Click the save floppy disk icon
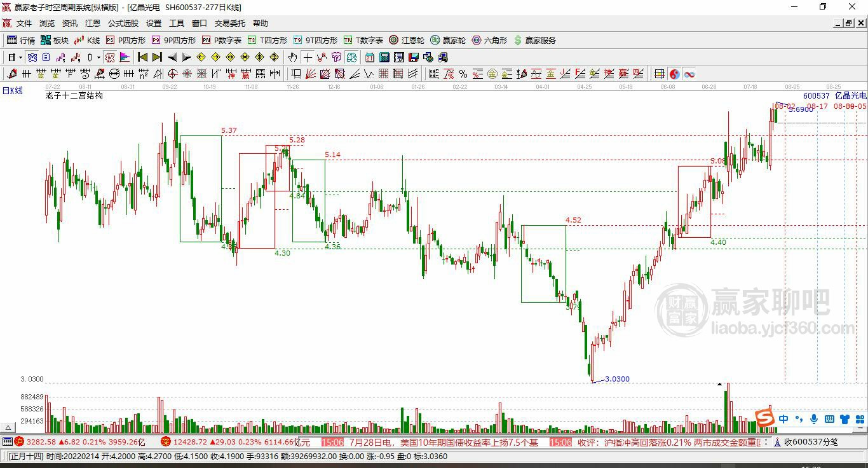Image resolution: width=868 pixels, height=468 pixels. [x=414, y=57]
